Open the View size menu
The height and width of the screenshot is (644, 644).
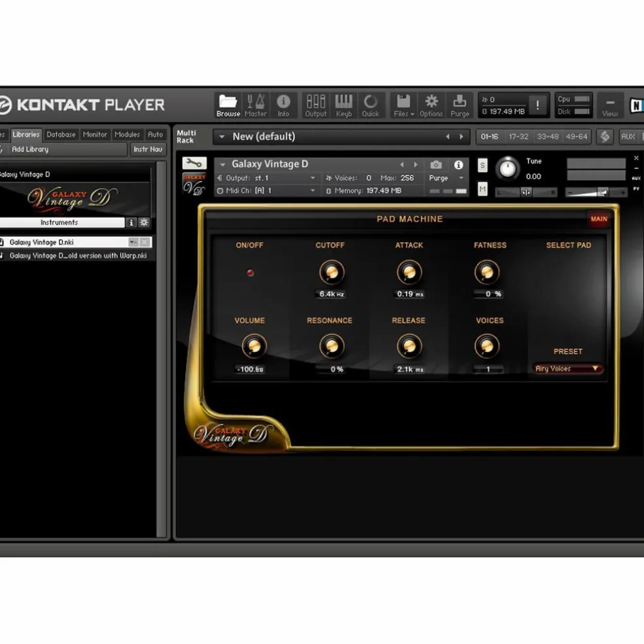(x=610, y=106)
